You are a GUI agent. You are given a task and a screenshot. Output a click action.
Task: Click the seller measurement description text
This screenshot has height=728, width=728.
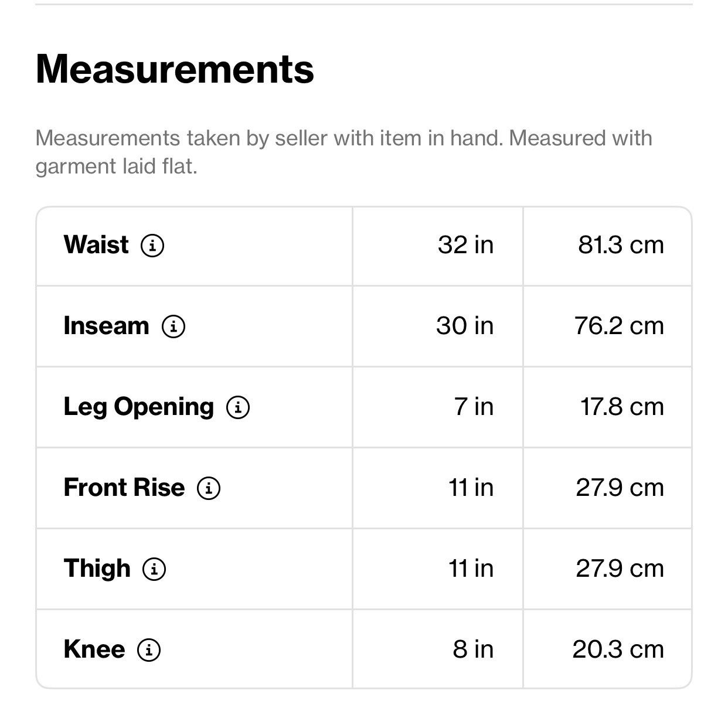pyautogui.click(x=344, y=152)
